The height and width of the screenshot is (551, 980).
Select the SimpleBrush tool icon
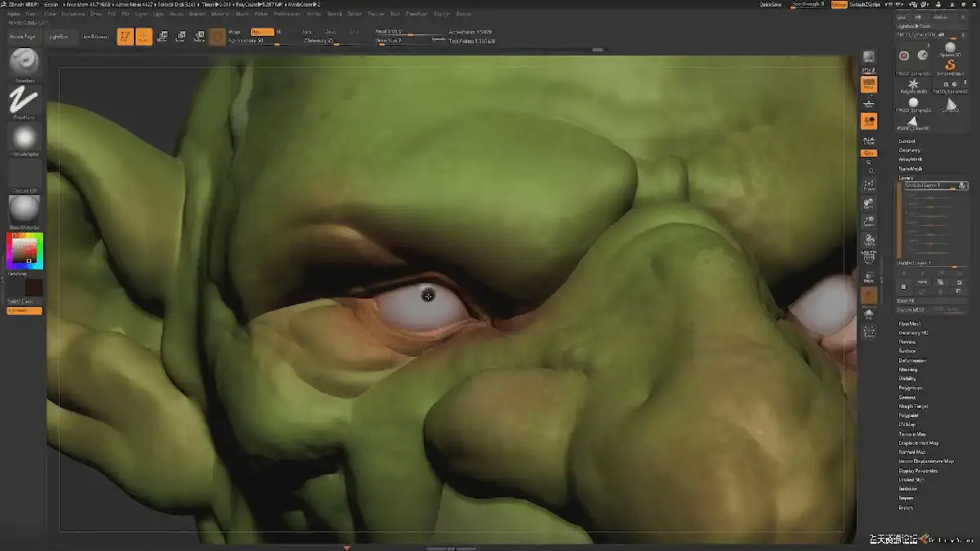pyautogui.click(x=950, y=65)
